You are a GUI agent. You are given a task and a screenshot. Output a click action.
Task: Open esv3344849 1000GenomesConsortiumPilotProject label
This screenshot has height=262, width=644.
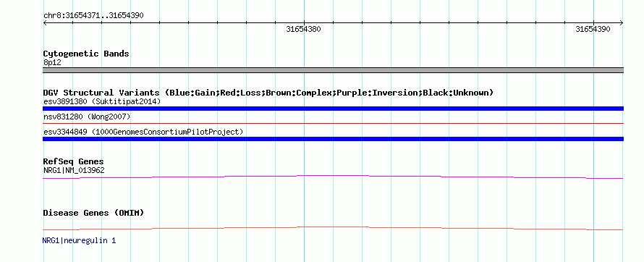point(143,132)
